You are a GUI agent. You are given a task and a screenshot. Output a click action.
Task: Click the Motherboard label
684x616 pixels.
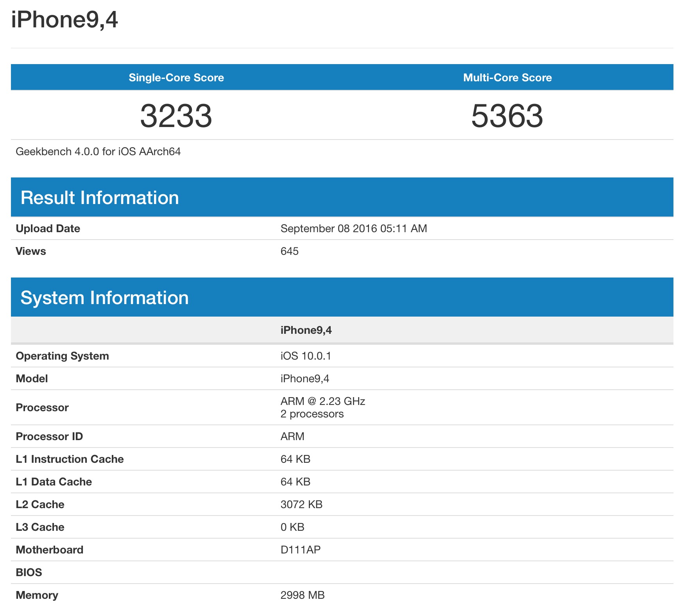tap(50, 550)
